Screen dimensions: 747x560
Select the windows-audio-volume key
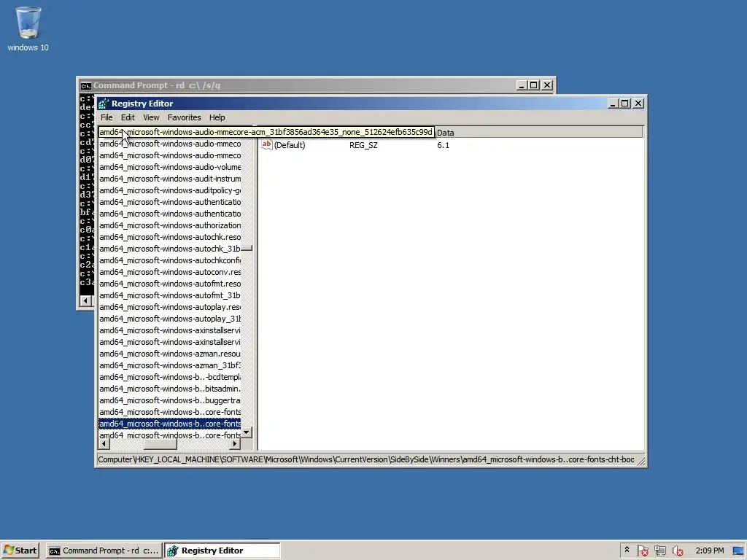pos(169,167)
